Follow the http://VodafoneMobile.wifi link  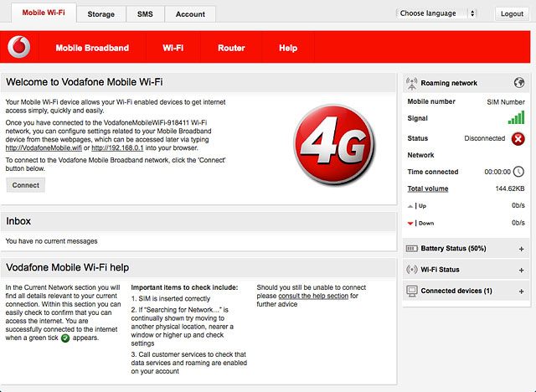click(44, 148)
